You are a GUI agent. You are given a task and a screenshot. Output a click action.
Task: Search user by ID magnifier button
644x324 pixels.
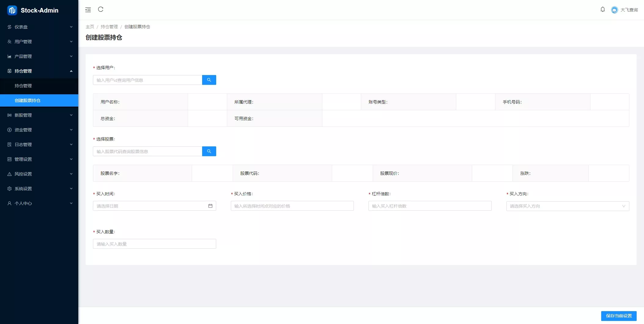tap(209, 80)
